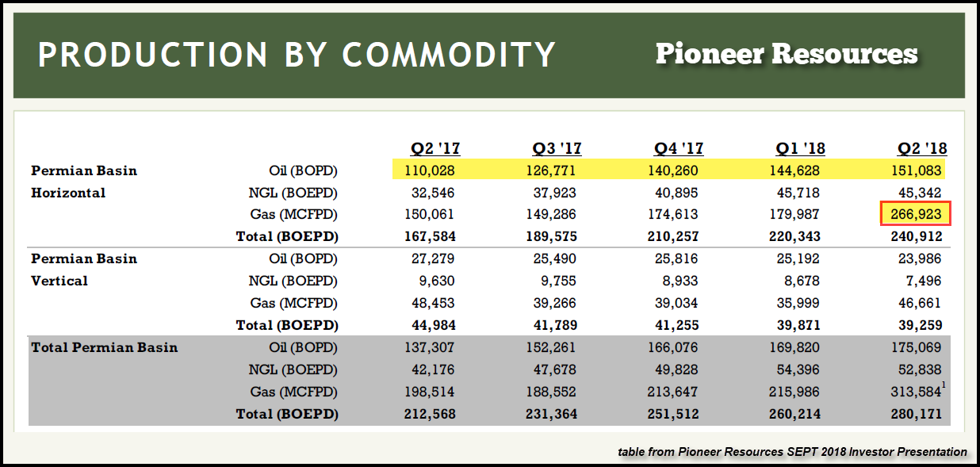Select the Total Permian Basin row label
The width and height of the screenshot is (980, 467).
coord(104,347)
